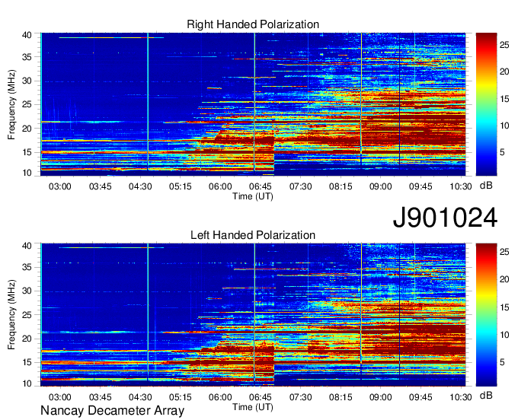Click the 30 MHz frequency tick on top plot

tap(27, 81)
